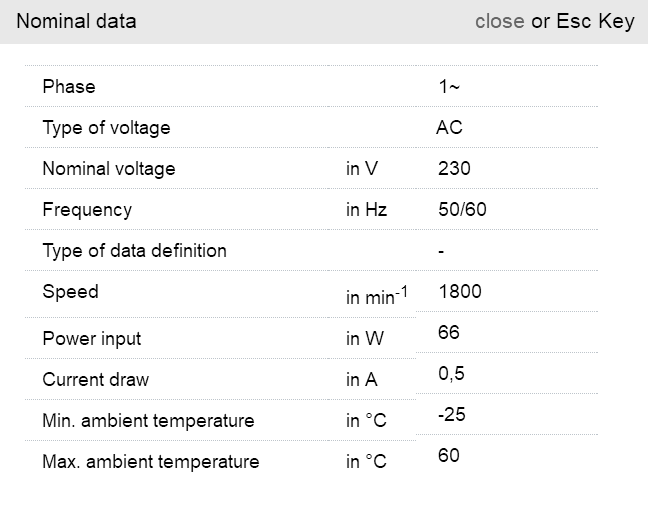Click the Nominal data title
Viewport: 648px width, 510px height.
tap(76, 21)
